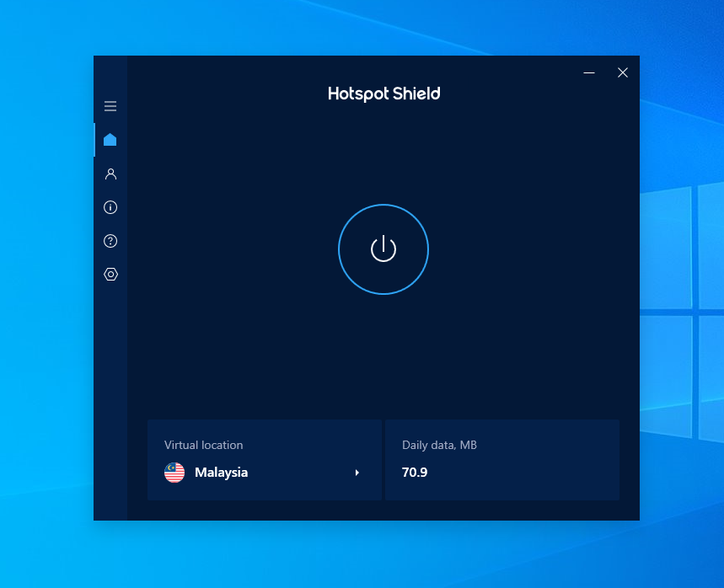Close the Hotspot Shield window

pos(622,72)
